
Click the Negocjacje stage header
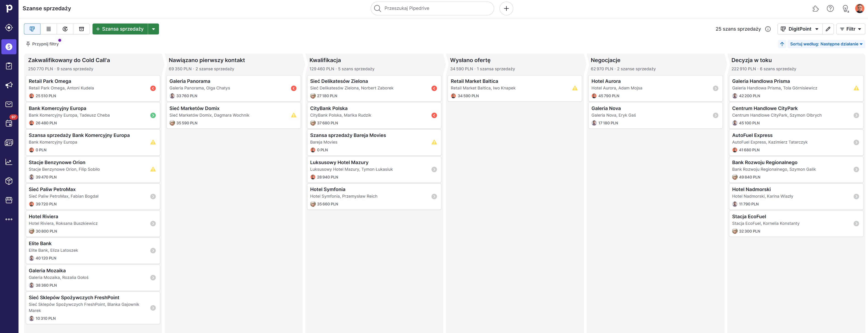(605, 60)
